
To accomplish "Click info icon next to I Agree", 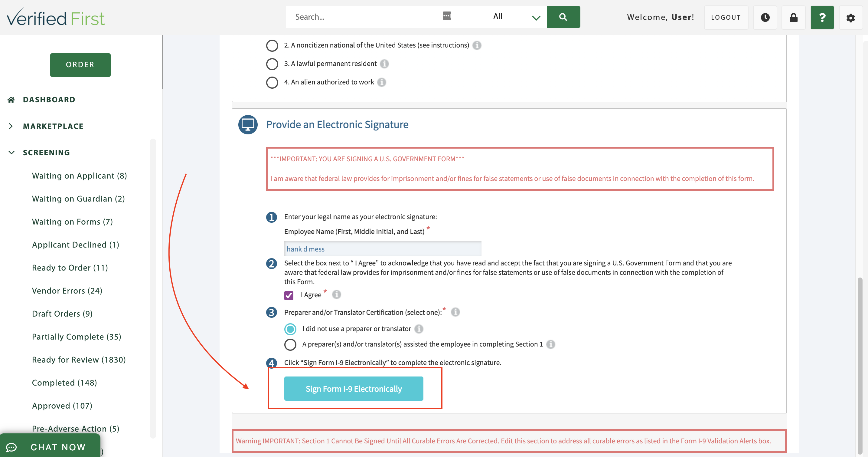I will point(336,295).
